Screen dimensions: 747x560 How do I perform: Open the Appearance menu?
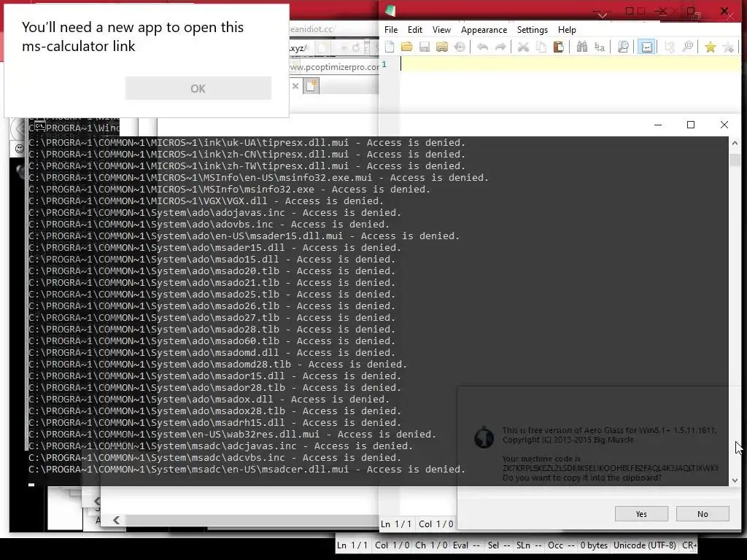point(484,29)
